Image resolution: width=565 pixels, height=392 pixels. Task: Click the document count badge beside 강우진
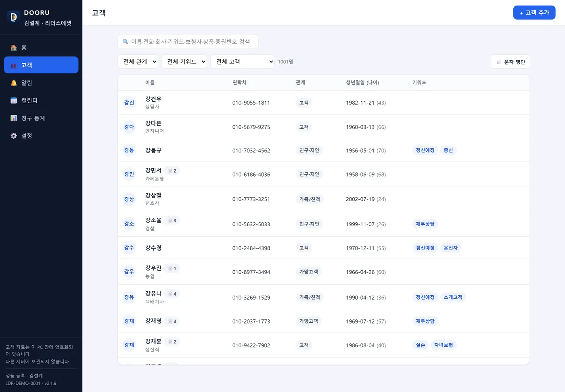tap(172, 269)
